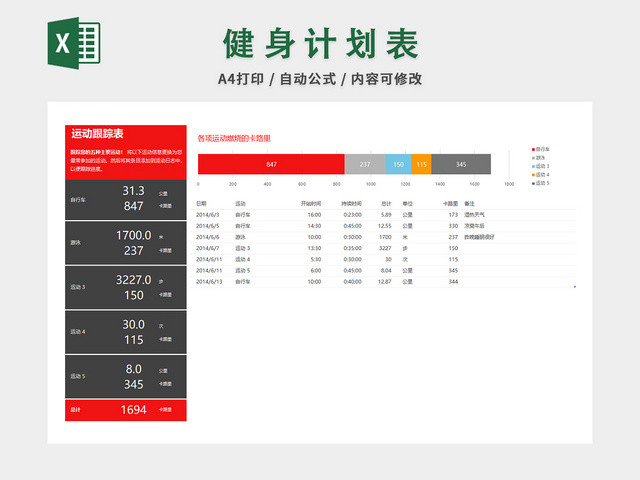Screen dimensions: 640x480
Task: Click the note 湿热天气
Action: point(474,215)
